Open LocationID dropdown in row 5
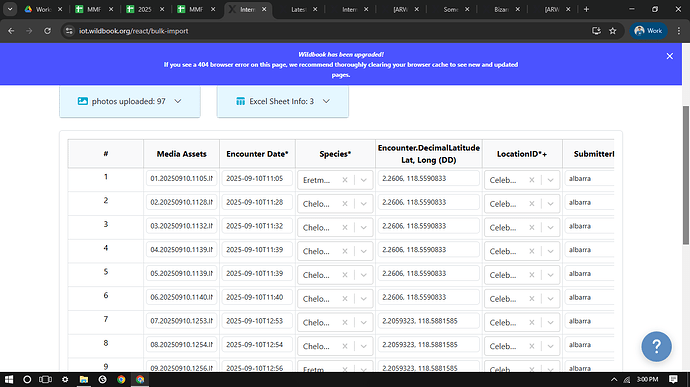The width and height of the screenshot is (690, 387). pos(550,275)
